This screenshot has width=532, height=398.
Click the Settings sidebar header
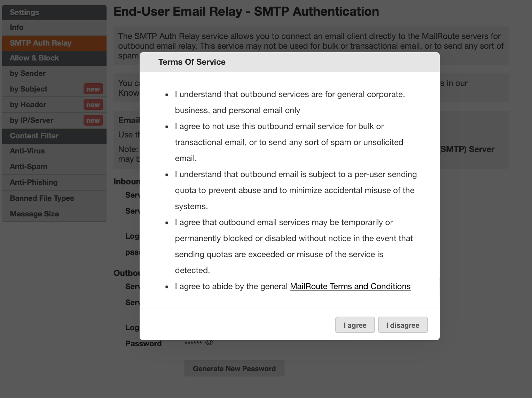(54, 13)
